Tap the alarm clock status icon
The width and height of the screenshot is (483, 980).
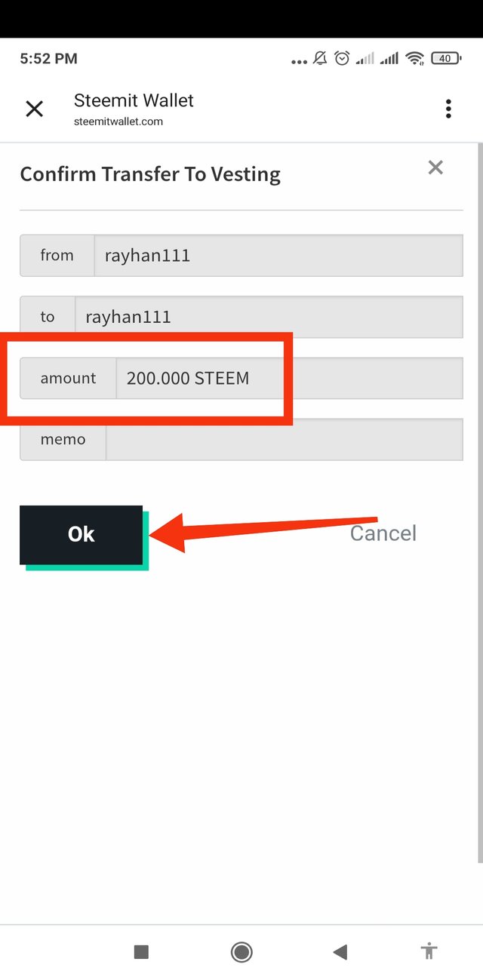point(342,59)
